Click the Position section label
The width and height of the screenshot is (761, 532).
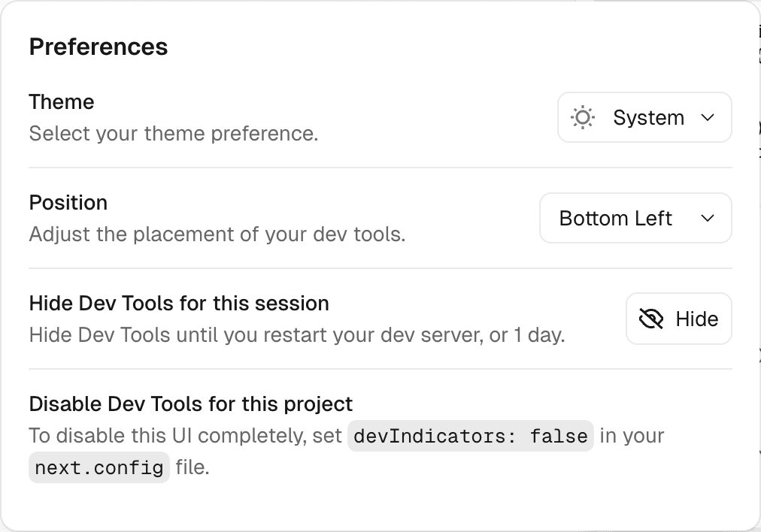[68, 202]
